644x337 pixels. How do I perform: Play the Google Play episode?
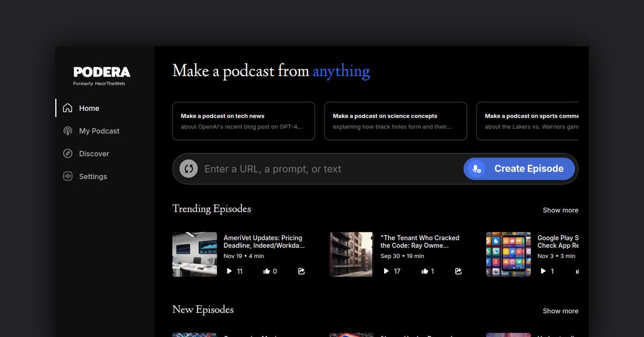click(x=543, y=271)
